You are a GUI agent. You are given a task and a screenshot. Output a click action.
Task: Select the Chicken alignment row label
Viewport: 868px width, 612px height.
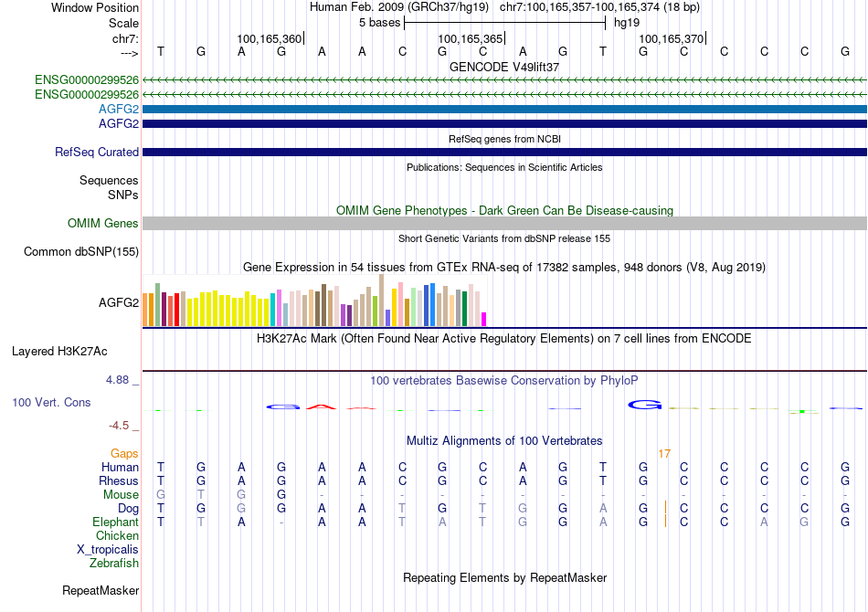pyautogui.click(x=117, y=535)
